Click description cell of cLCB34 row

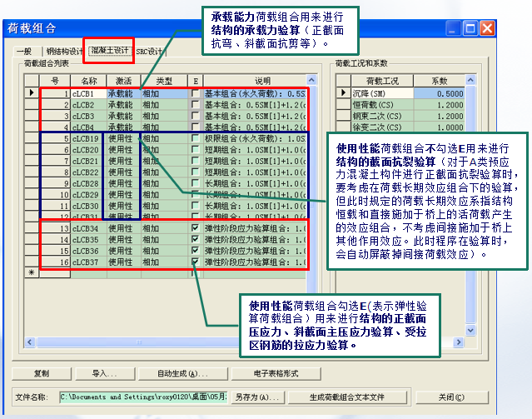coord(255,228)
